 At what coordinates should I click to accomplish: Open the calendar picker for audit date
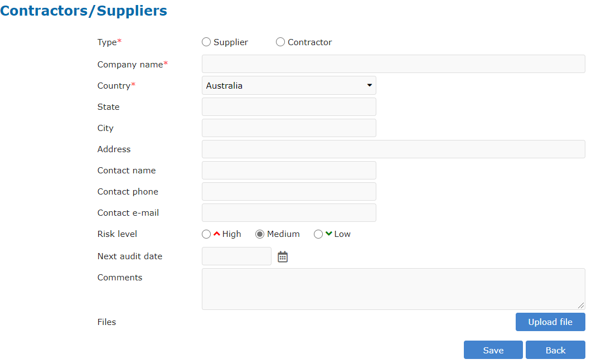283,256
